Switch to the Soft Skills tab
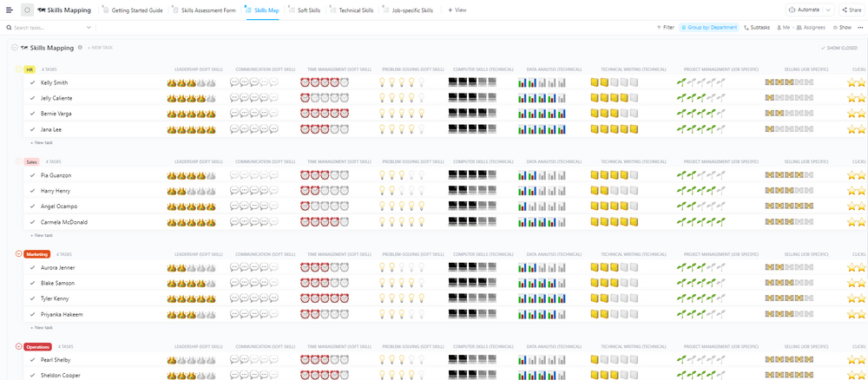The width and height of the screenshot is (868, 380). pyautogui.click(x=306, y=10)
